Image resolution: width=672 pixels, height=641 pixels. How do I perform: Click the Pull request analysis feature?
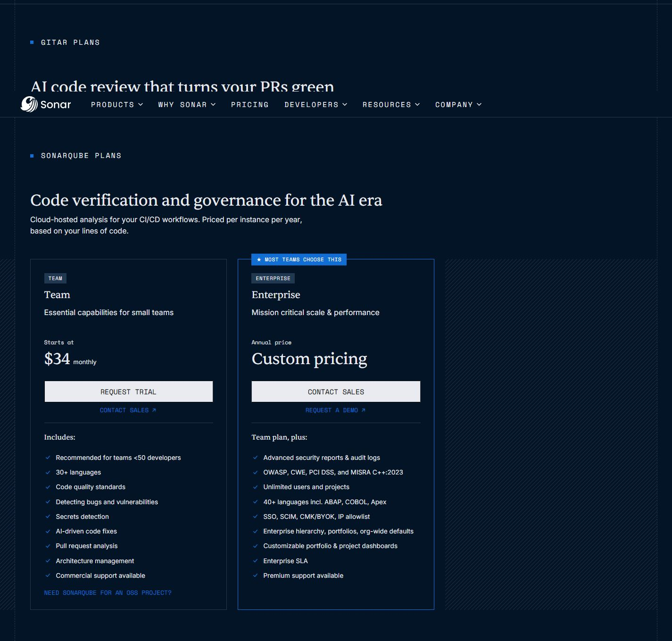tap(87, 546)
